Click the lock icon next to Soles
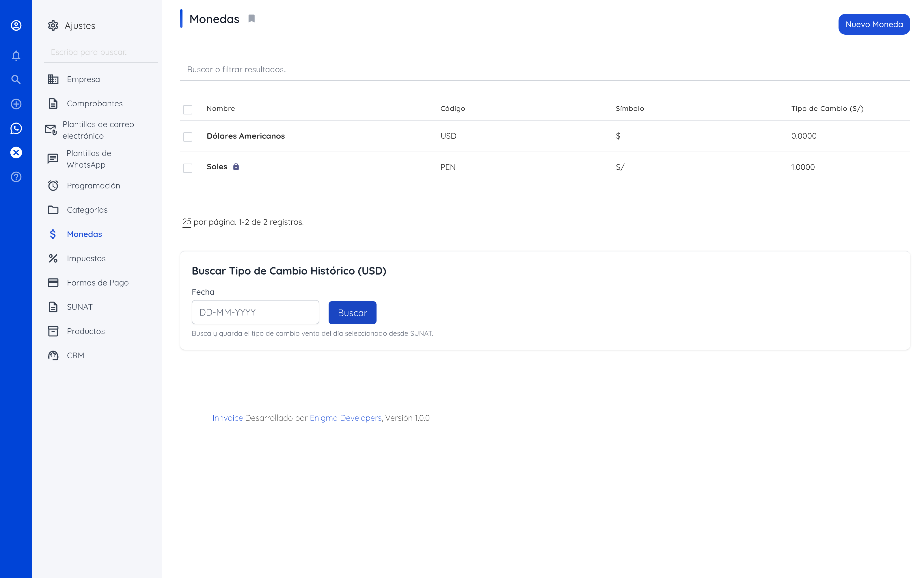 [236, 166]
